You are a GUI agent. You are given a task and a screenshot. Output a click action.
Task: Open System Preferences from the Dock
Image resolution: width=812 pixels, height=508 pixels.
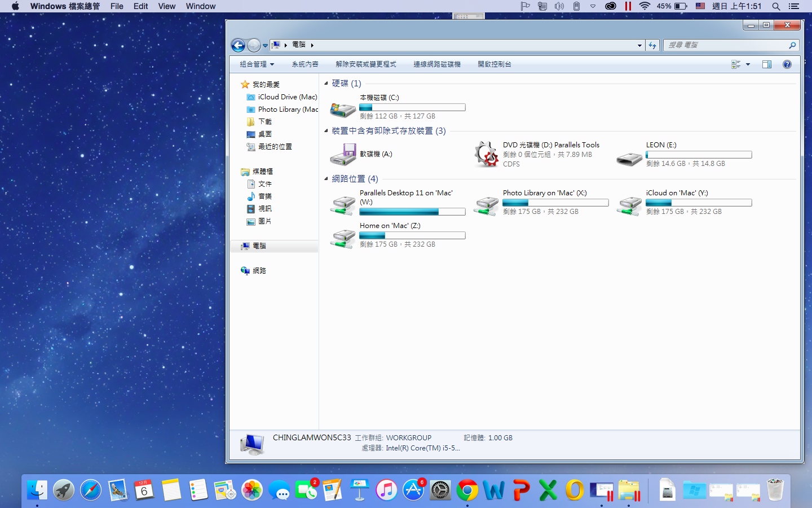(440, 490)
